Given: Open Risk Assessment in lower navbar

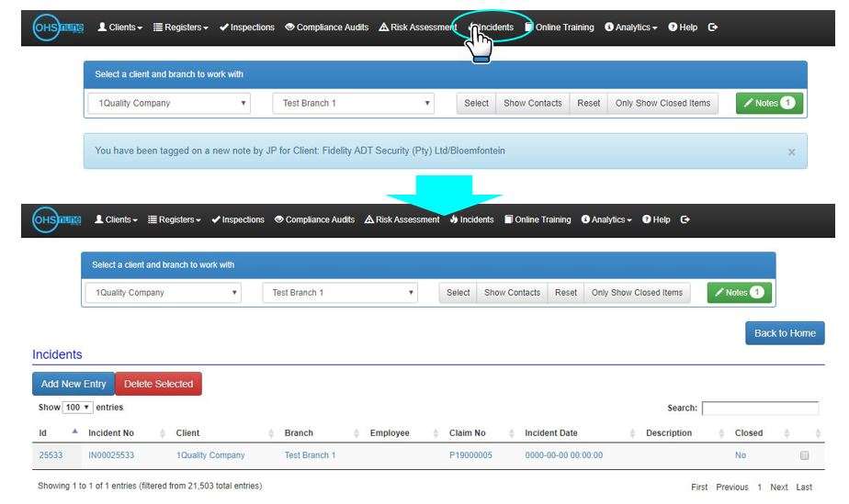Looking at the screenshot, I should (402, 219).
